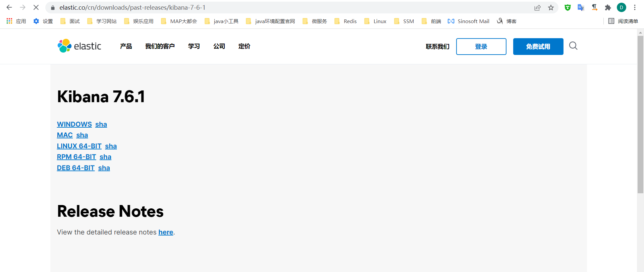This screenshot has width=644, height=272.
Task: Open the extensions puzzle piece menu
Action: [x=608, y=7]
